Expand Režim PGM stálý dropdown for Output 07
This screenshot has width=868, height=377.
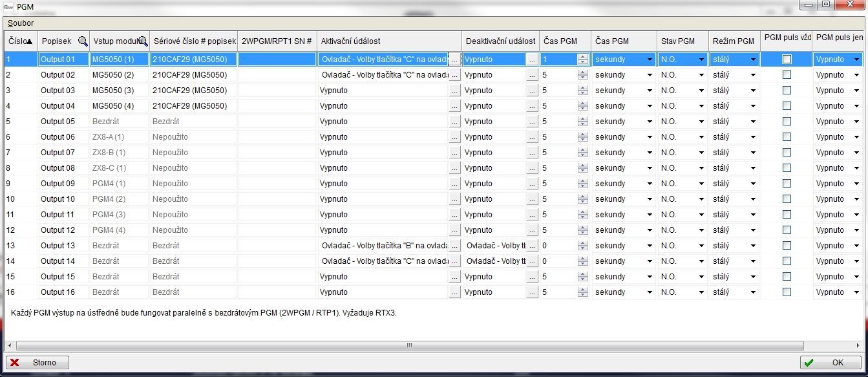[x=753, y=153]
